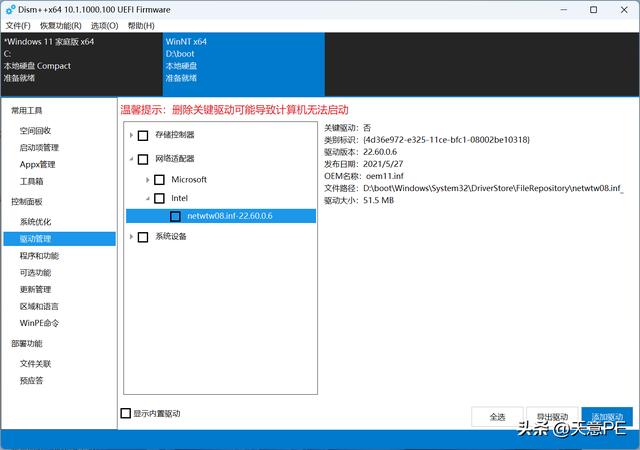Click the 全选 button
The image size is (640, 450).
(497, 417)
